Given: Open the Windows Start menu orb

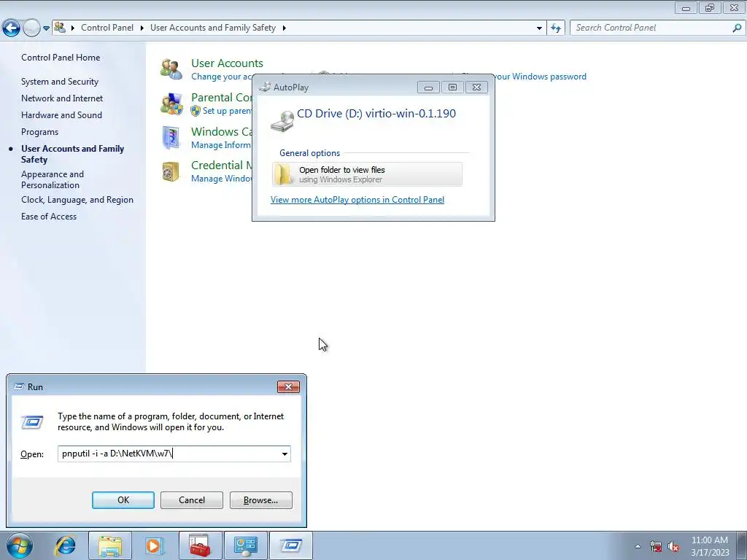Looking at the screenshot, I should [20, 545].
